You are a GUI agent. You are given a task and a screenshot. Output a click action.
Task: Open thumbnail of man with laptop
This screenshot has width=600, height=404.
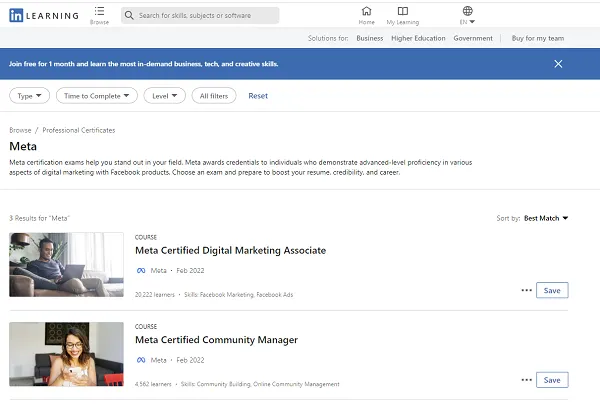pyautogui.click(x=67, y=265)
